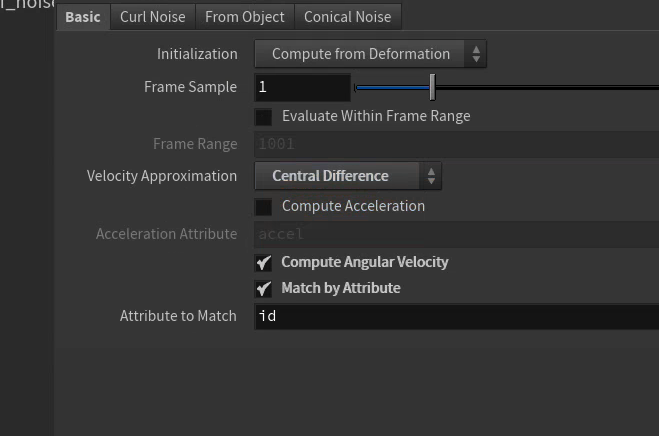Open the Curl Noise tab

pos(153,17)
